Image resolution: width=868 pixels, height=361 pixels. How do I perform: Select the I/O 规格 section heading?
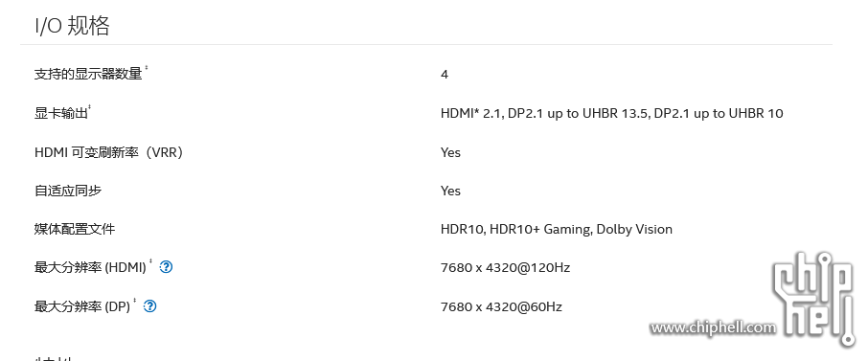[x=72, y=26]
